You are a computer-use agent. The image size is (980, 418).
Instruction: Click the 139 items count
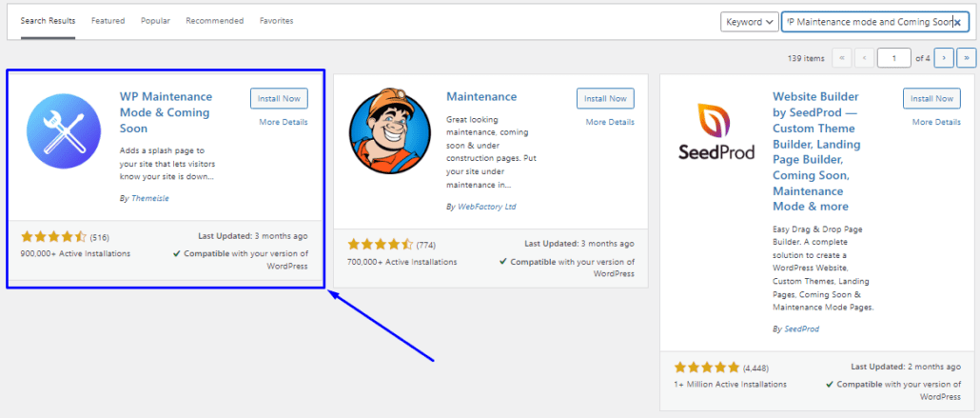(806, 58)
